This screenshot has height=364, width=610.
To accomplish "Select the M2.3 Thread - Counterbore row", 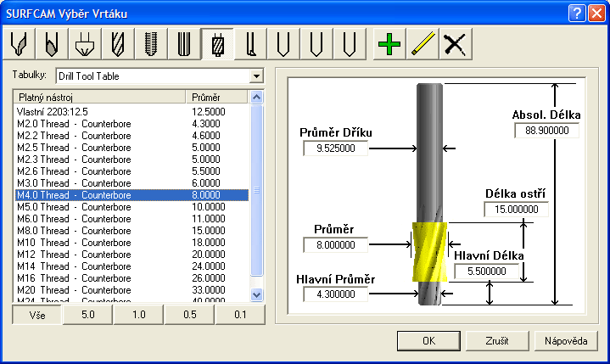I will pyautogui.click(x=132, y=160).
